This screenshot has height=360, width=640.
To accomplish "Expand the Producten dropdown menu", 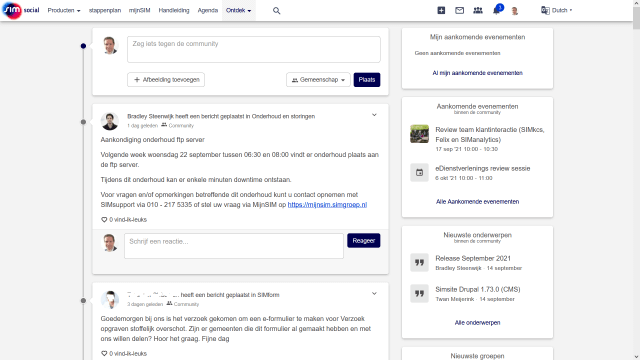I will [64, 11].
